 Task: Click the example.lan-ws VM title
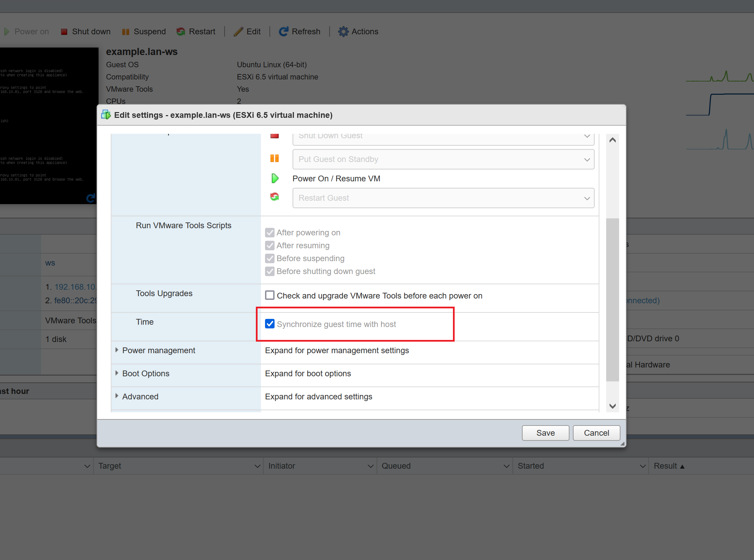tap(142, 52)
